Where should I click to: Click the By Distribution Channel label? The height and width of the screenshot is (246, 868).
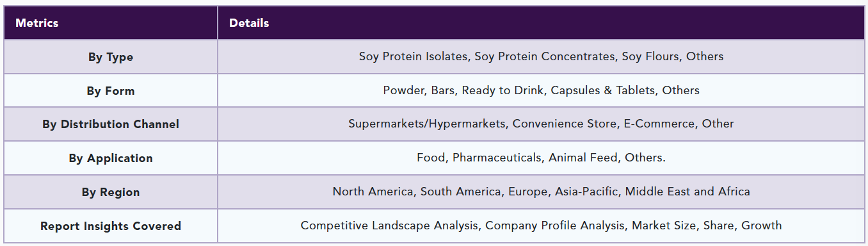click(111, 124)
